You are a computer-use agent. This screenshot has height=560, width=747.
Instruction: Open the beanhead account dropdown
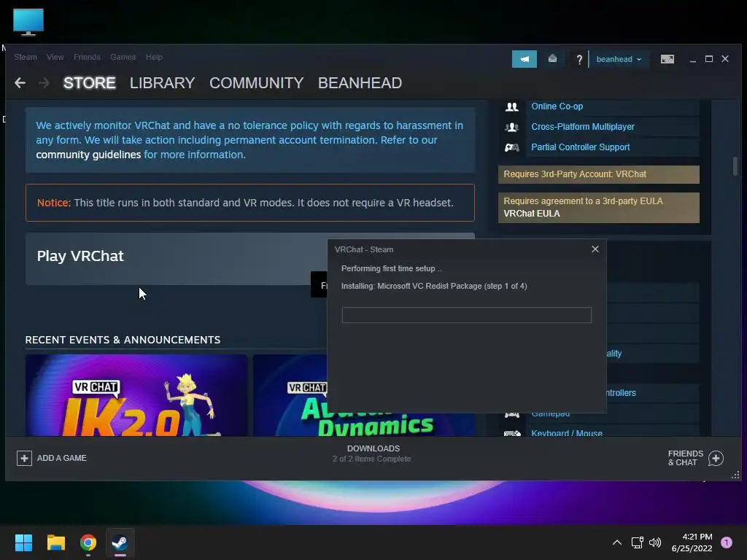619,60
